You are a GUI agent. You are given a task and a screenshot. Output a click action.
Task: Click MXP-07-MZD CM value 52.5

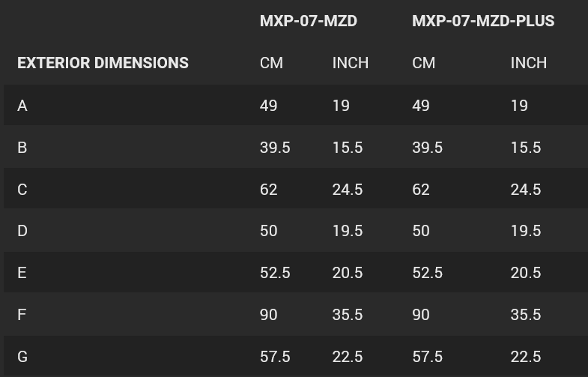pos(275,273)
